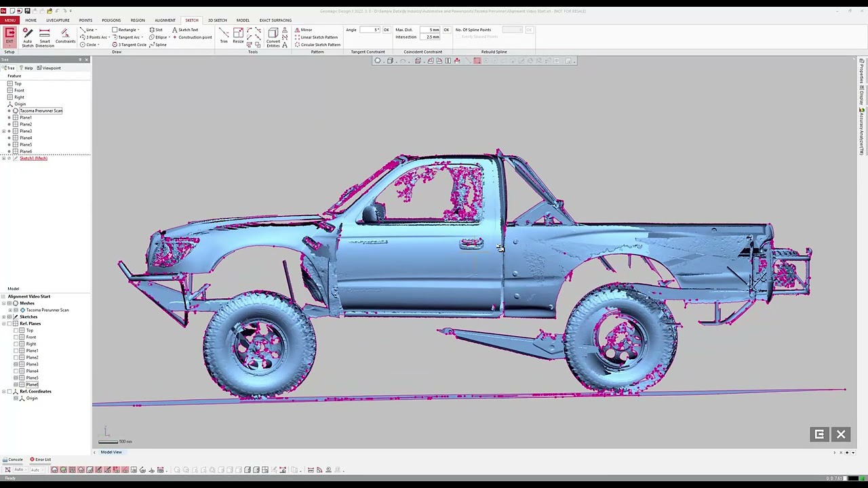
Task: Click OK next to Angle field
Action: [387, 30]
